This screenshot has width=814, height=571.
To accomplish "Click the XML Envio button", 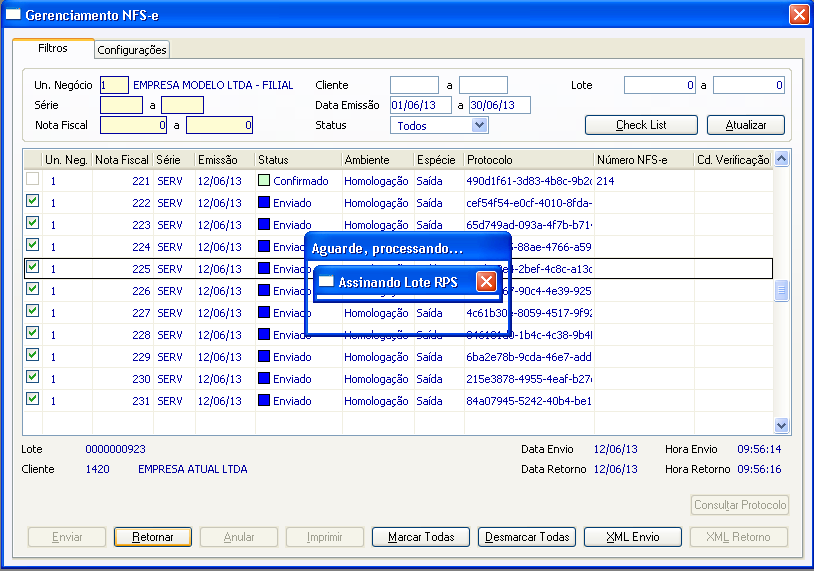I will click(x=633, y=537).
